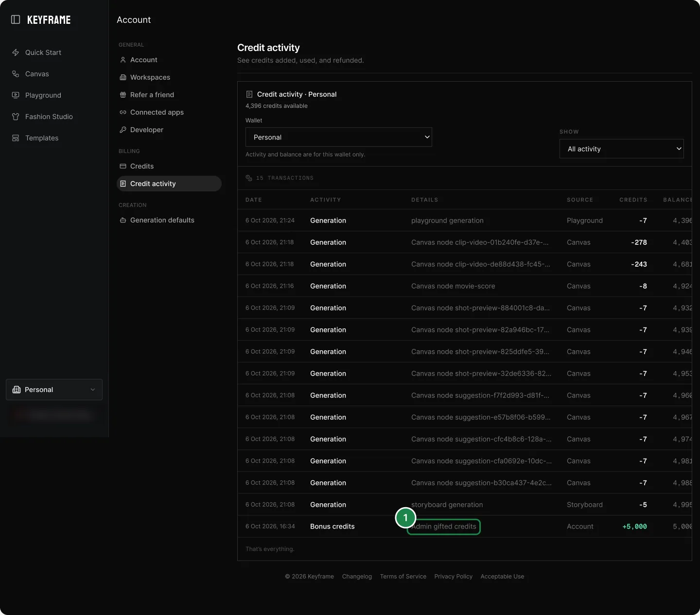Click the Credits card icon
This screenshot has width=700, height=615.
click(123, 166)
